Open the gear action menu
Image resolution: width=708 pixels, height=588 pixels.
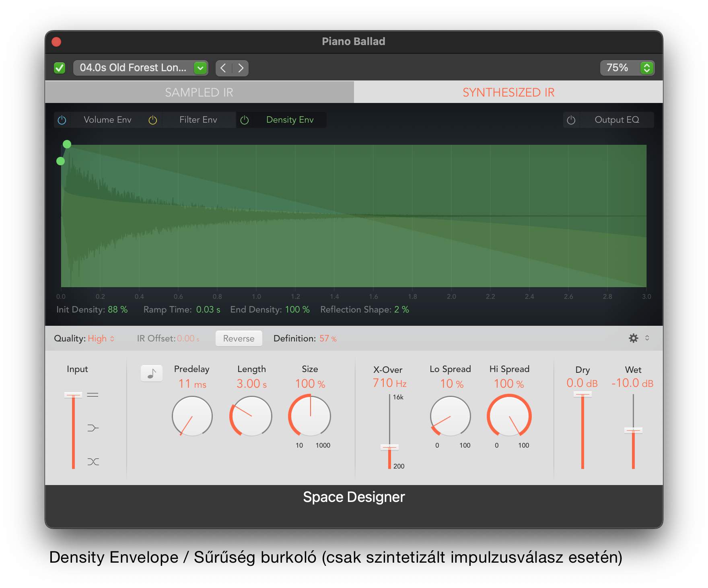click(634, 338)
